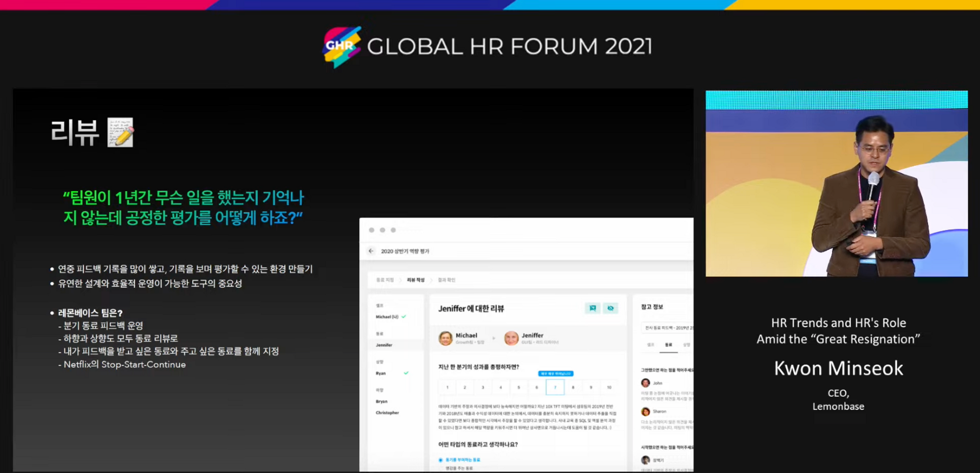Select Ryan in the reviewee sidebar
Image resolution: width=980 pixels, height=473 pixels.
click(381, 373)
